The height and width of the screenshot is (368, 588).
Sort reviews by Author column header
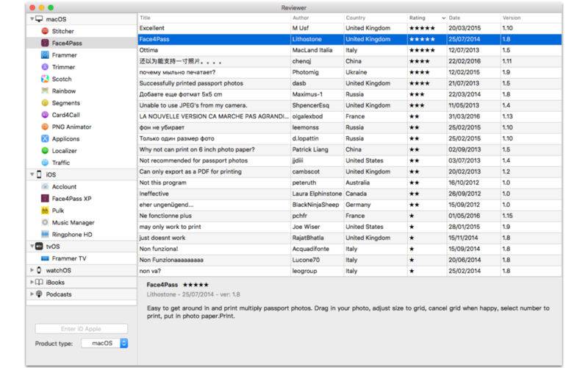pos(301,18)
